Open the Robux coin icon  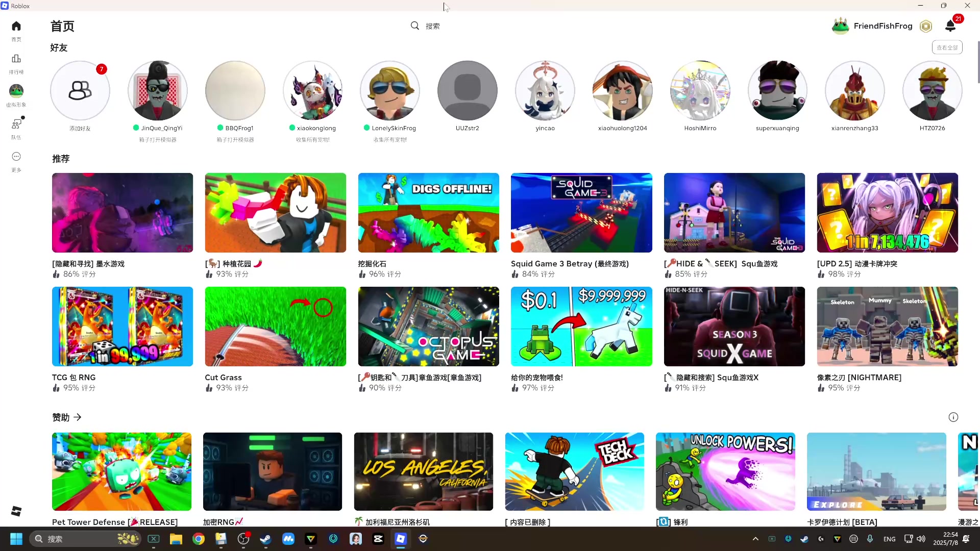(926, 26)
